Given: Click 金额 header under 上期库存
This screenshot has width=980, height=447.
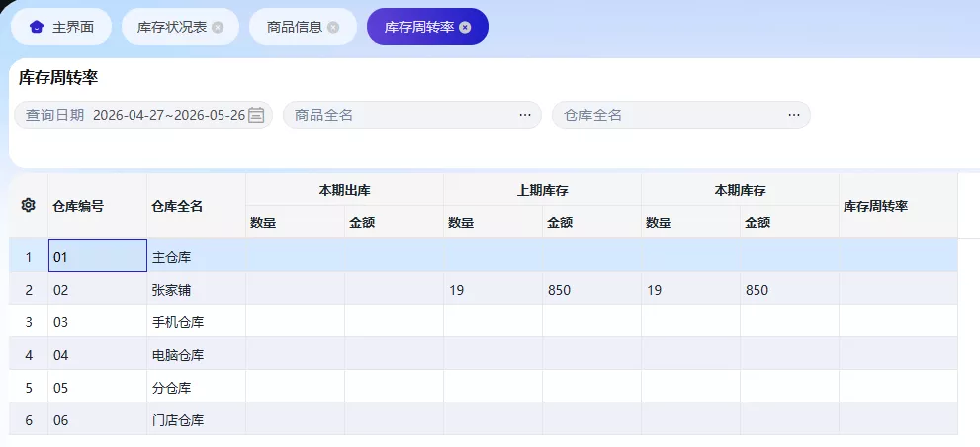Looking at the screenshot, I should tap(591, 222).
